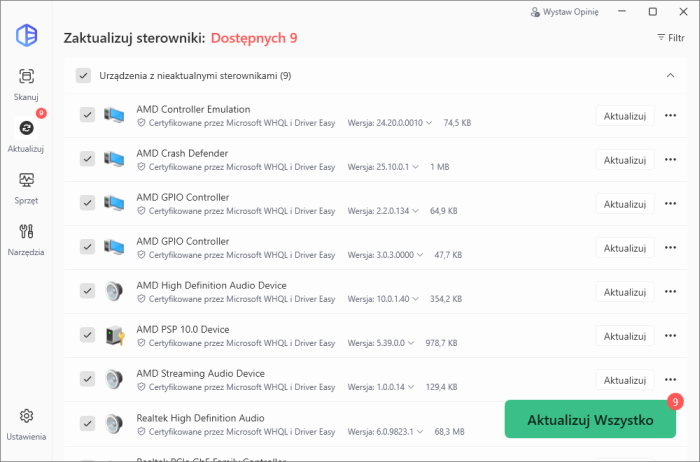Uncheck GPIO Controller version 2.2.0.134 checkbox

click(x=88, y=203)
